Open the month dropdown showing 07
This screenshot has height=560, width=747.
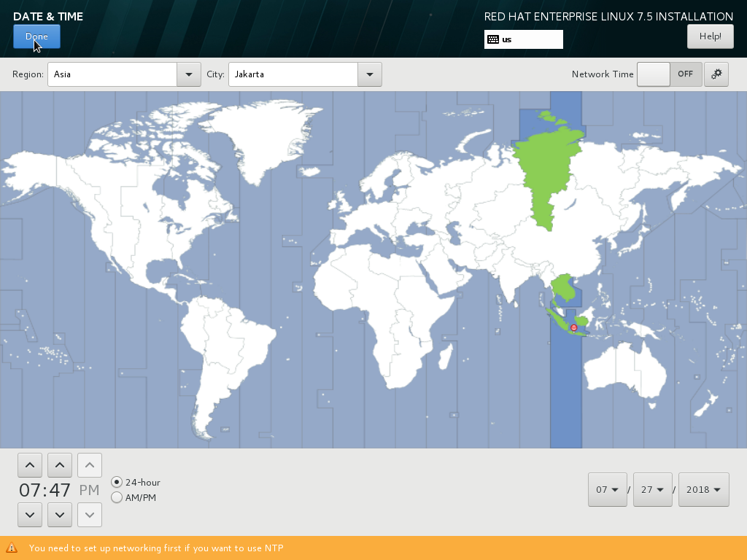tap(608, 489)
